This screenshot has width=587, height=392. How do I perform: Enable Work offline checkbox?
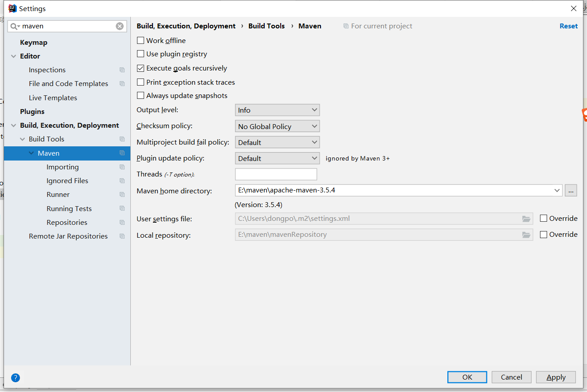point(141,40)
